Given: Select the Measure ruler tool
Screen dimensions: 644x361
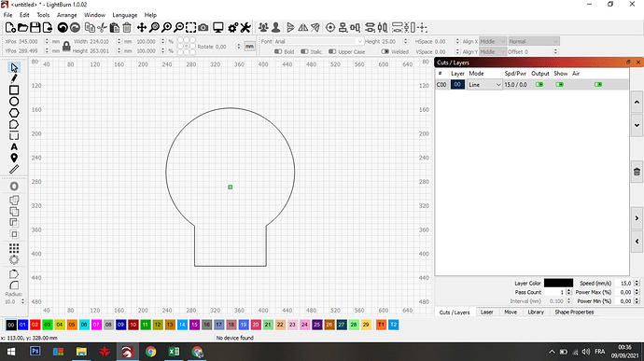Looking at the screenshot, I should pyautogui.click(x=14, y=169).
